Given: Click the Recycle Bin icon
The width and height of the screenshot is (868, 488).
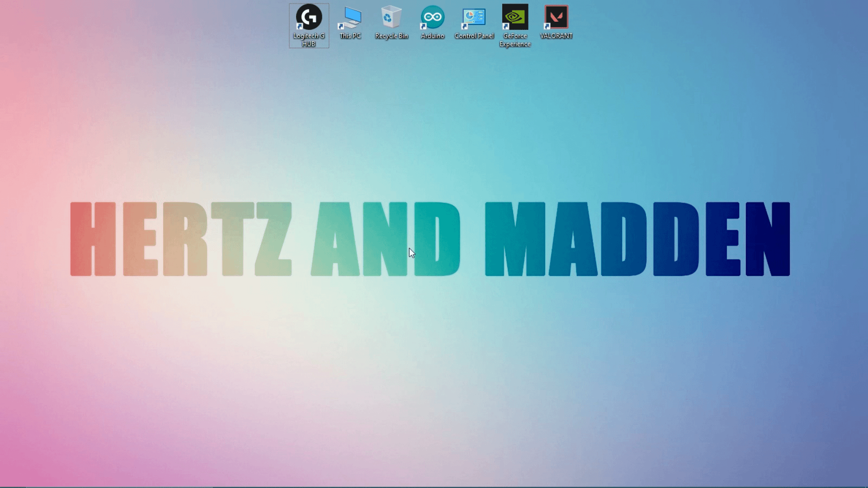Looking at the screenshot, I should [x=392, y=17].
